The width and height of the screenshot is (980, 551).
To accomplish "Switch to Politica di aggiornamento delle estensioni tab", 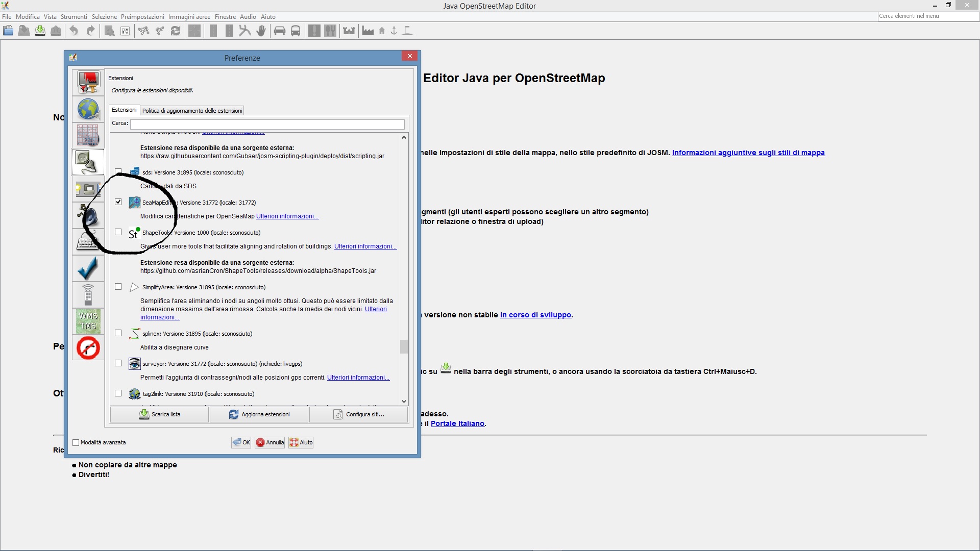I will (x=192, y=110).
